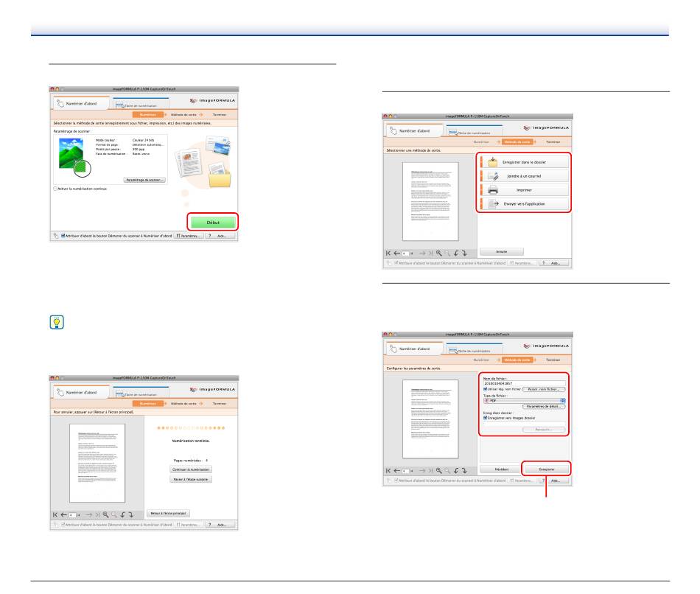Choose Joindre à un courriel option

(524, 175)
